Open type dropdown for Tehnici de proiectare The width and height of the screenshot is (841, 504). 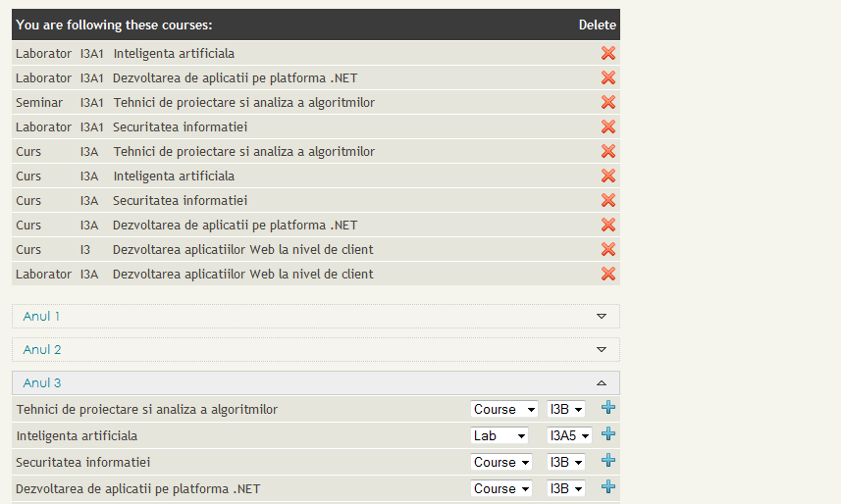pyautogui.click(x=504, y=409)
